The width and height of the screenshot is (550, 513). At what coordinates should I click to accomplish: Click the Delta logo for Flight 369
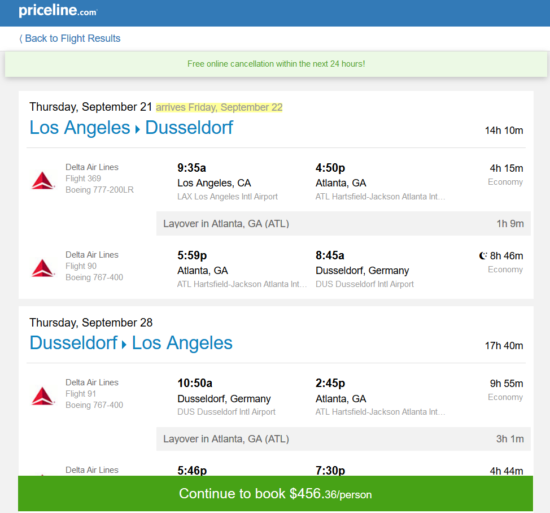tap(43, 181)
